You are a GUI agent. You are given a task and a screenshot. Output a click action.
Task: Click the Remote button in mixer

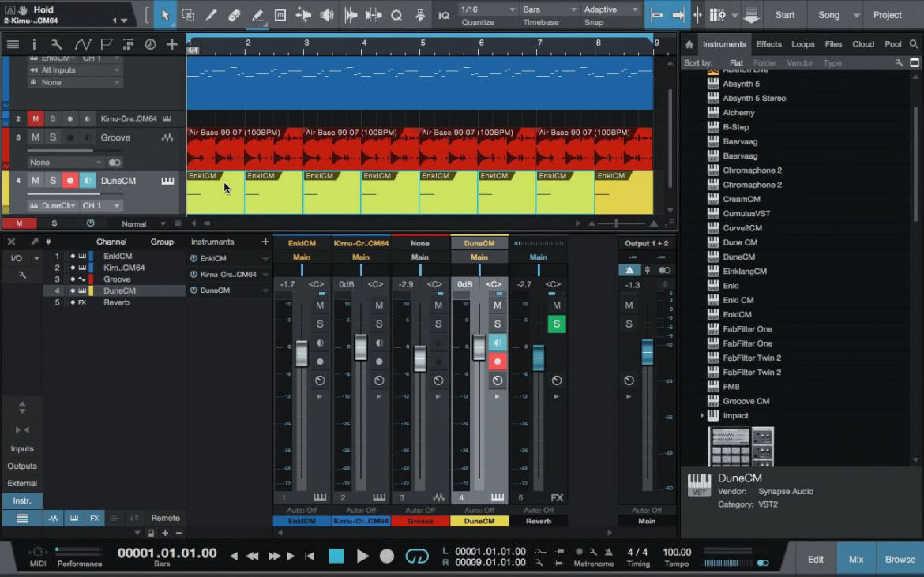[x=165, y=518]
